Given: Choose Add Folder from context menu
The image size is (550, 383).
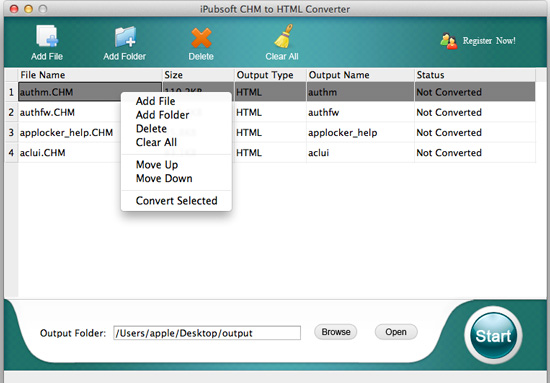Looking at the screenshot, I should pos(162,115).
